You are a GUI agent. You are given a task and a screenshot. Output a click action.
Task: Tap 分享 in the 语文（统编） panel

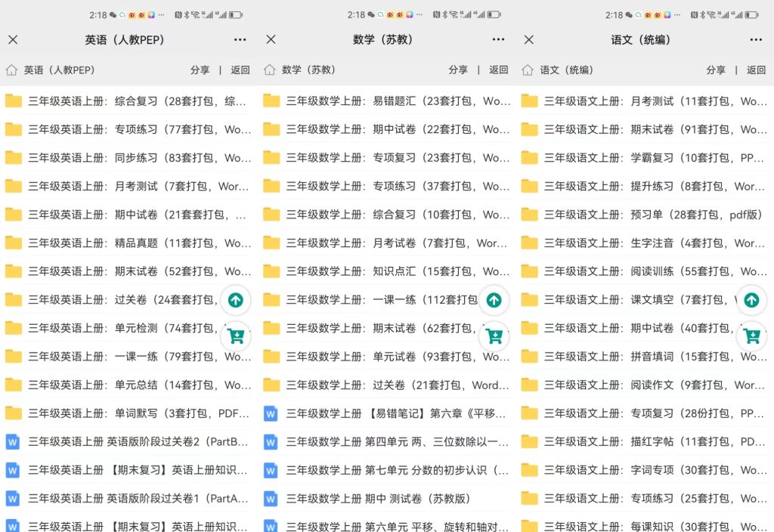(716, 70)
